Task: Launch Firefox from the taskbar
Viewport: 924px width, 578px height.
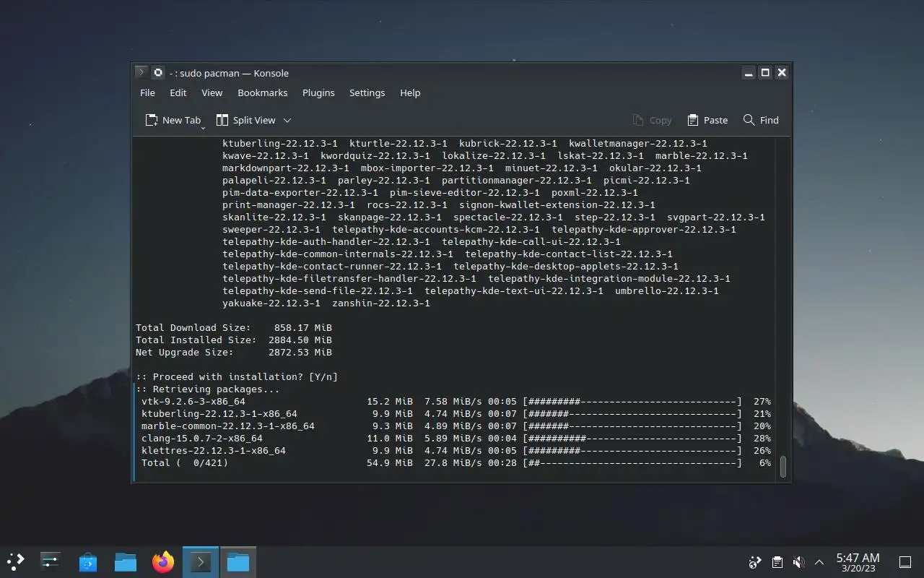Action: (x=163, y=561)
